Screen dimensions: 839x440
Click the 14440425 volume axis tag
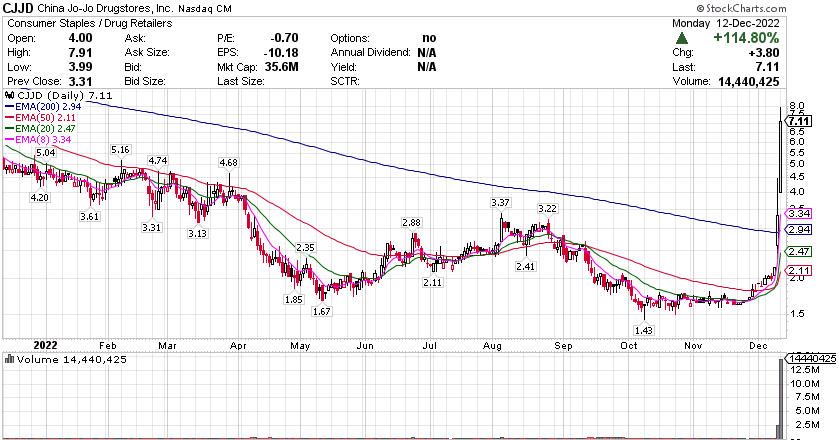[813, 359]
